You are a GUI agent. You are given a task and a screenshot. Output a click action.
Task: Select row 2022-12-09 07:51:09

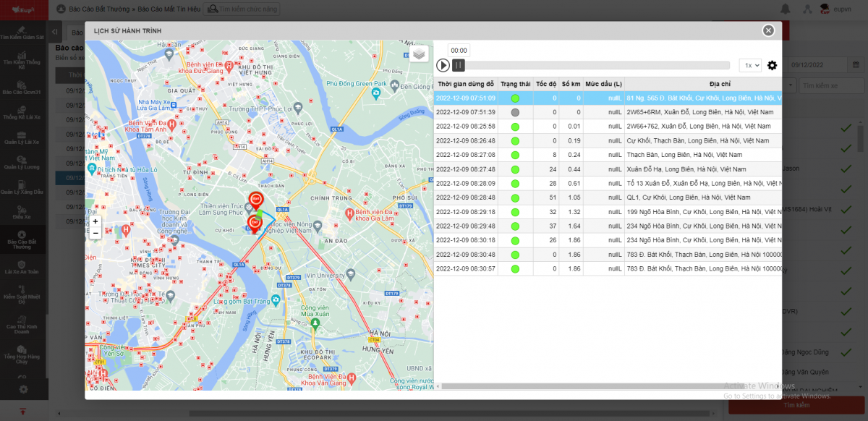tap(608, 98)
